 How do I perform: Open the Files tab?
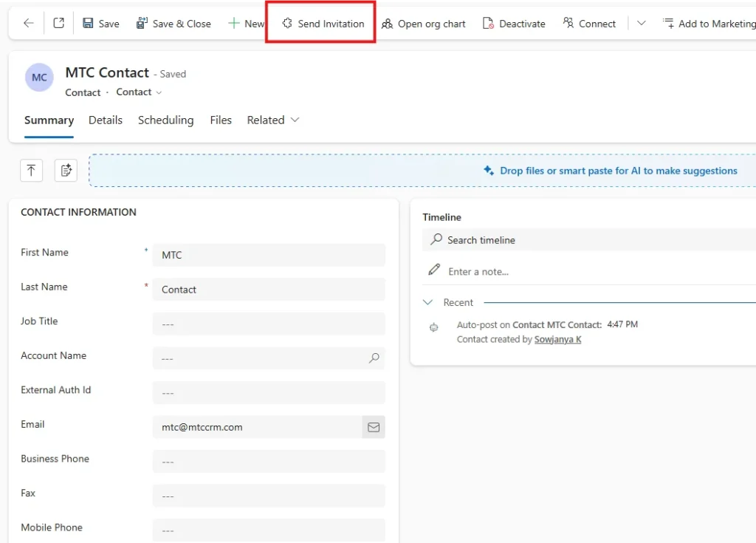[x=221, y=120]
